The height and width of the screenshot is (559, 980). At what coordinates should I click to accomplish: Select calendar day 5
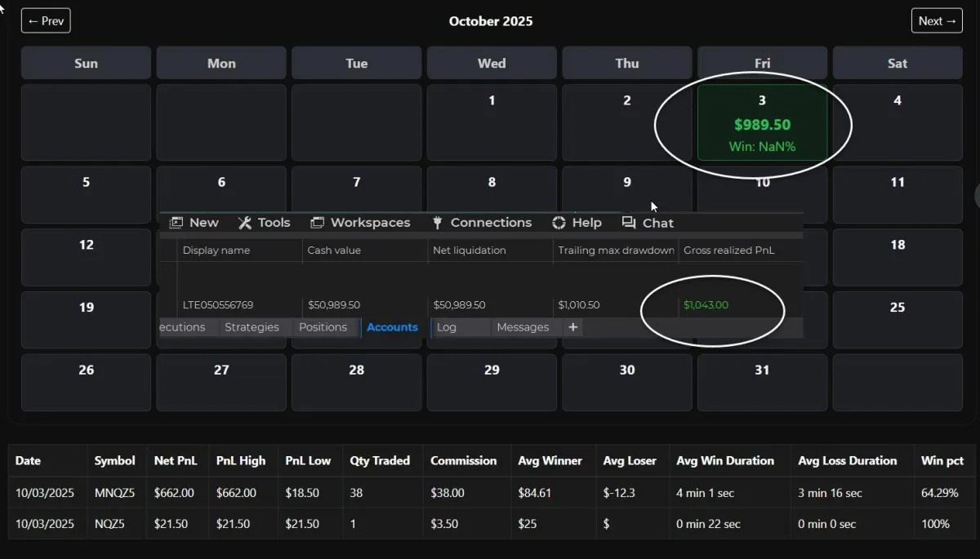(x=86, y=194)
